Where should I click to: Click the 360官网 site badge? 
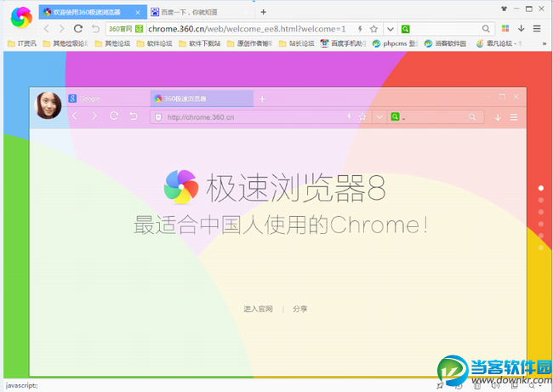pos(120,29)
